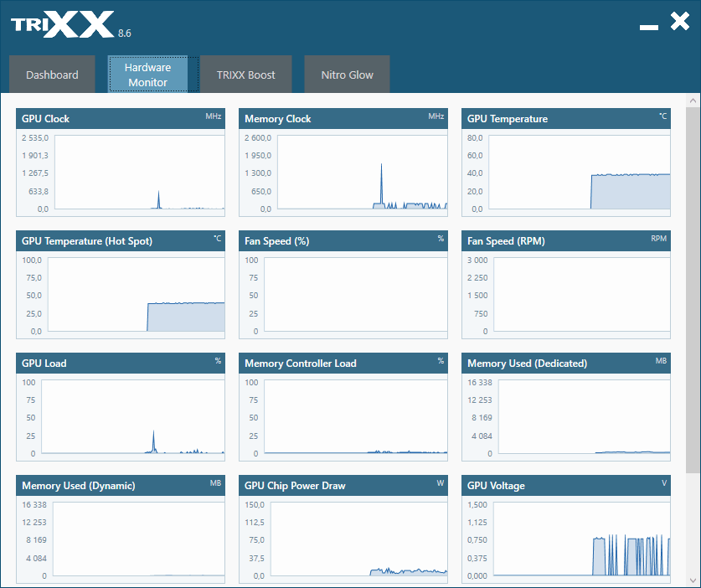Click the '0,750' GPU Voltage axis value
701x588 pixels.
click(x=477, y=539)
